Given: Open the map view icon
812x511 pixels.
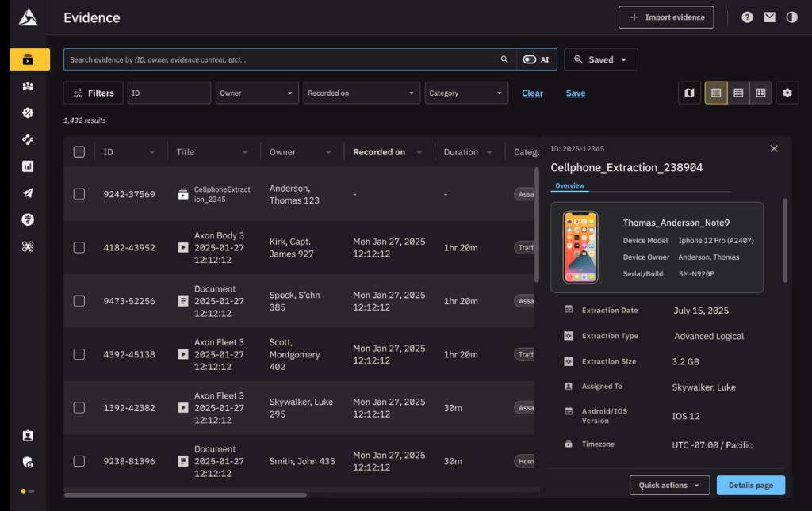Looking at the screenshot, I should (689, 93).
